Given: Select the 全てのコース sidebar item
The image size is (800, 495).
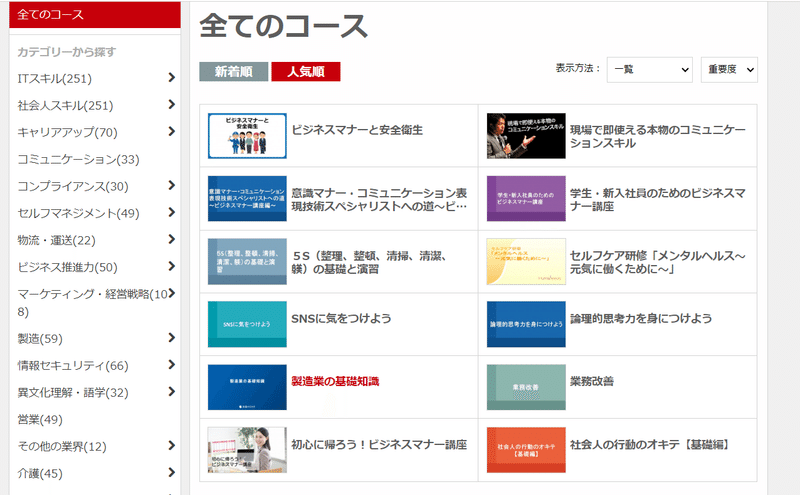Looking at the screenshot, I should 95,15.
